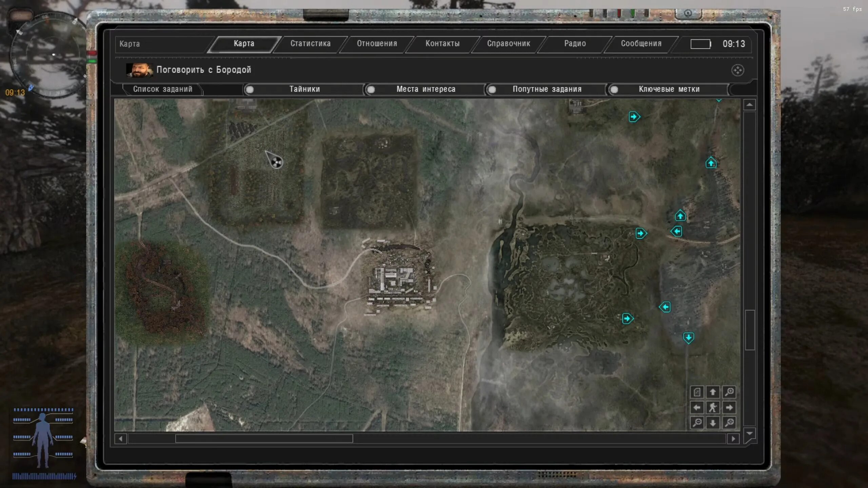Select task Поговорить с Бородой
Screen dimensions: 868x488
click(x=203, y=70)
